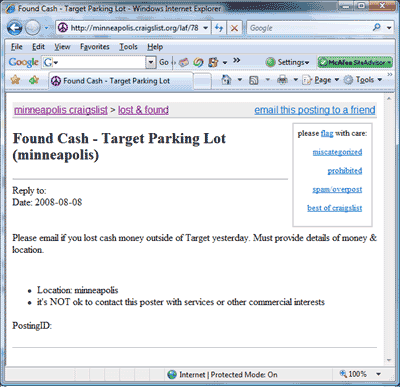This screenshot has height=387, width=400.
Task: Click the magnifier search icon
Action: click(377, 27)
